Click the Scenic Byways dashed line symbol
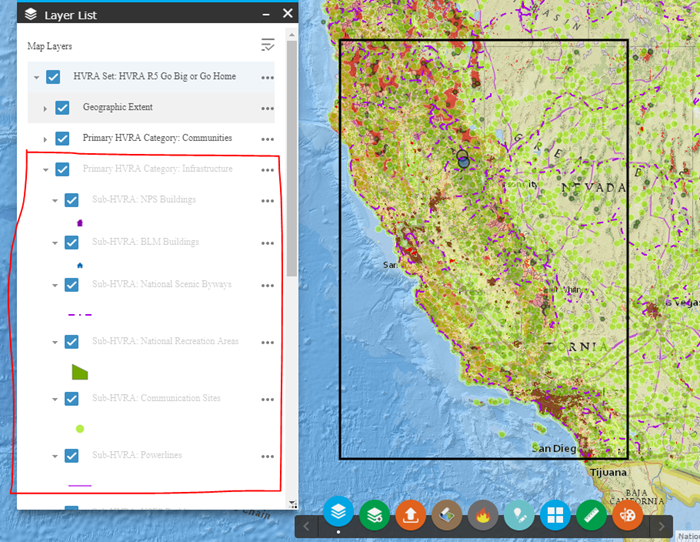The width and height of the screenshot is (700, 542). click(80, 315)
